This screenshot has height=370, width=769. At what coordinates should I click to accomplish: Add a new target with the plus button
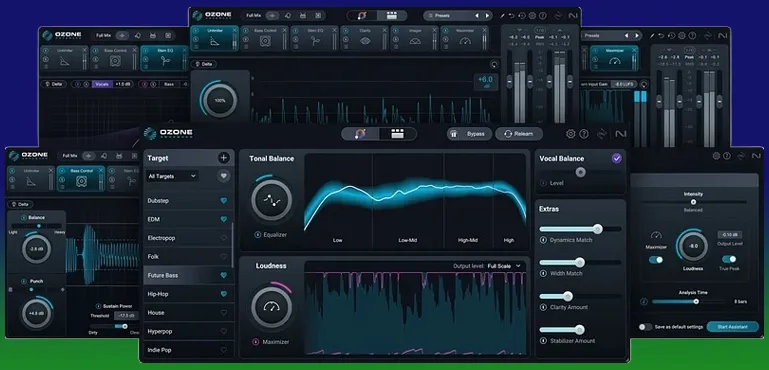coord(224,158)
